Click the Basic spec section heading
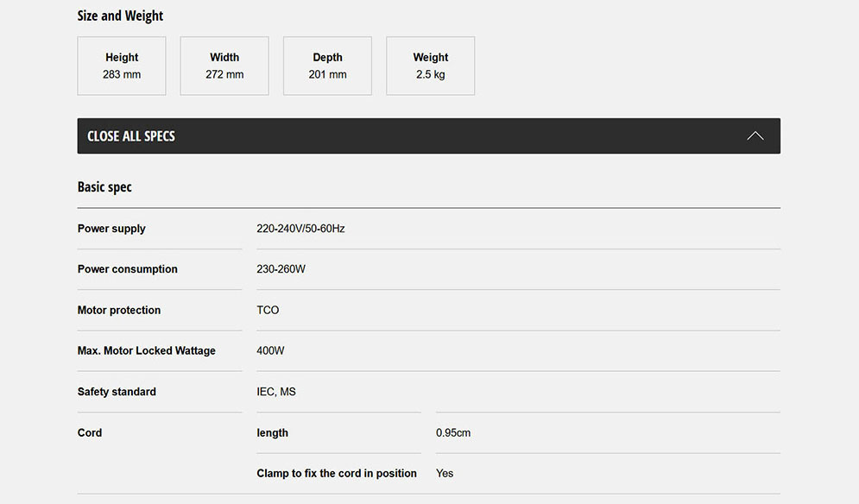 coord(104,187)
